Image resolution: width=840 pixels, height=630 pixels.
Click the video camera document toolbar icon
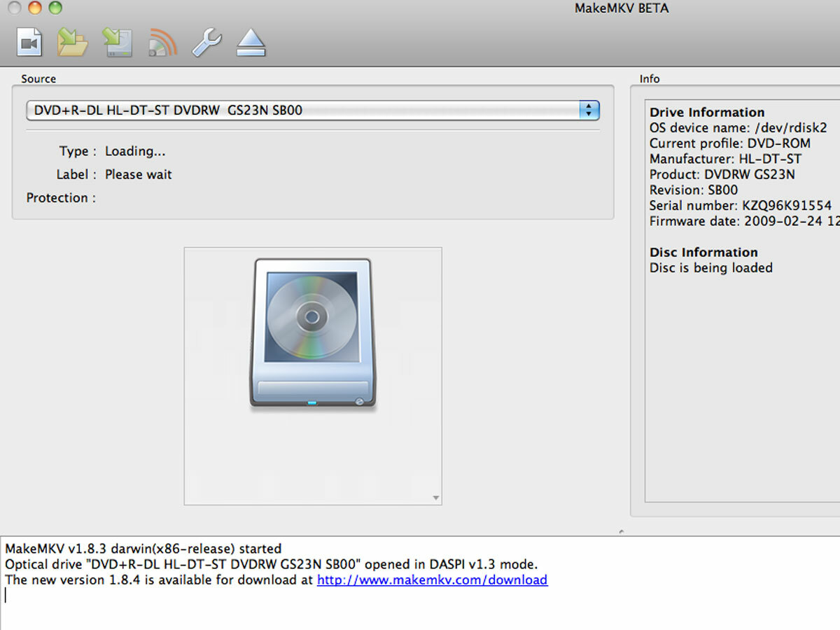point(31,41)
